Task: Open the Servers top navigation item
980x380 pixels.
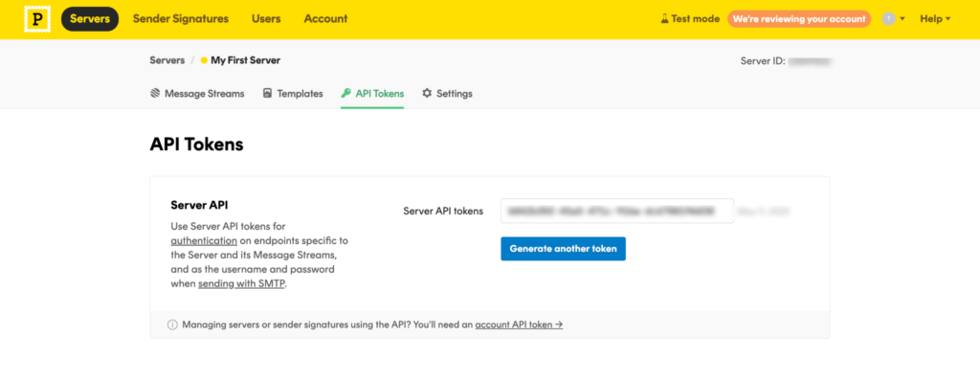Action: pos(90,19)
